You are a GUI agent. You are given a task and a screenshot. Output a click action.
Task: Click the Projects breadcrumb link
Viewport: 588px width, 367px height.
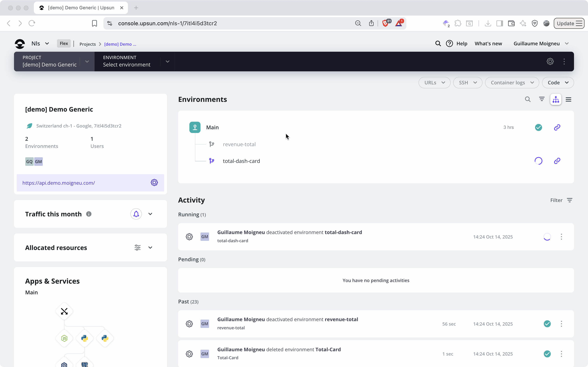[x=87, y=44]
